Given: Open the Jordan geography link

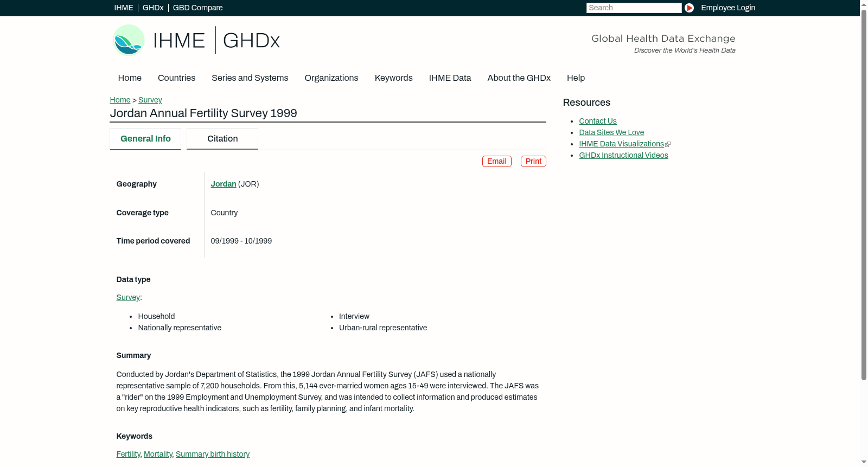Looking at the screenshot, I should click(x=224, y=184).
